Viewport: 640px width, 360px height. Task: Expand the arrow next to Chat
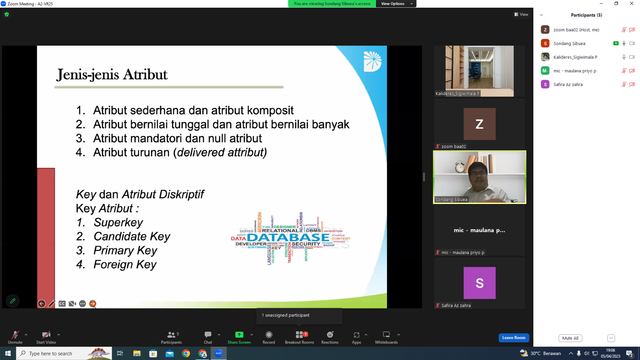[219, 335]
